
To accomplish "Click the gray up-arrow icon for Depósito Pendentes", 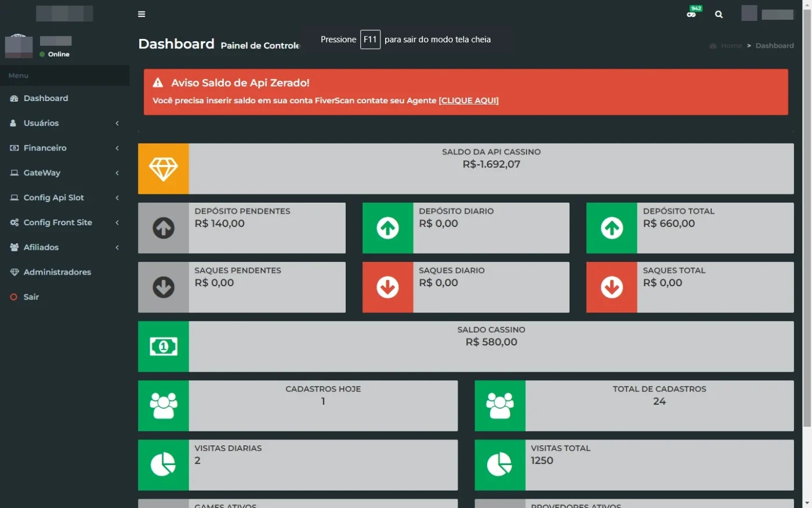I will pos(164,228).
